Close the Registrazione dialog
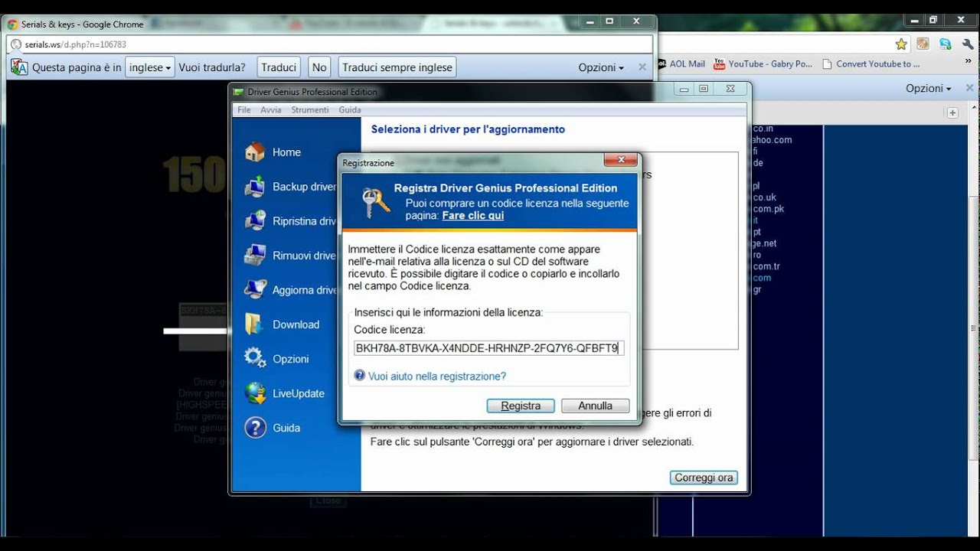 tap(620, 160)
